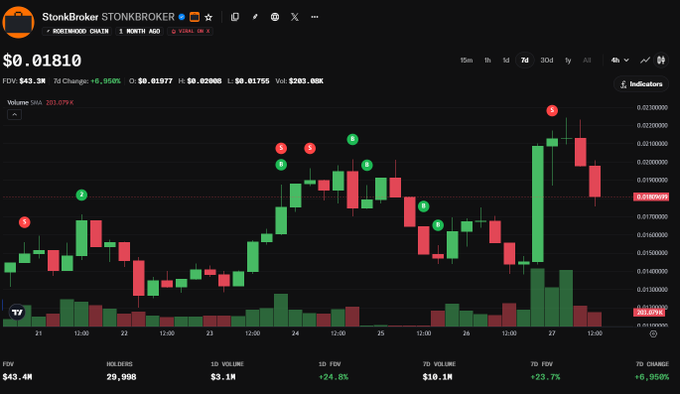Click the 0.01500000 price axis label
680x394 pixels.
pos(652,253)
